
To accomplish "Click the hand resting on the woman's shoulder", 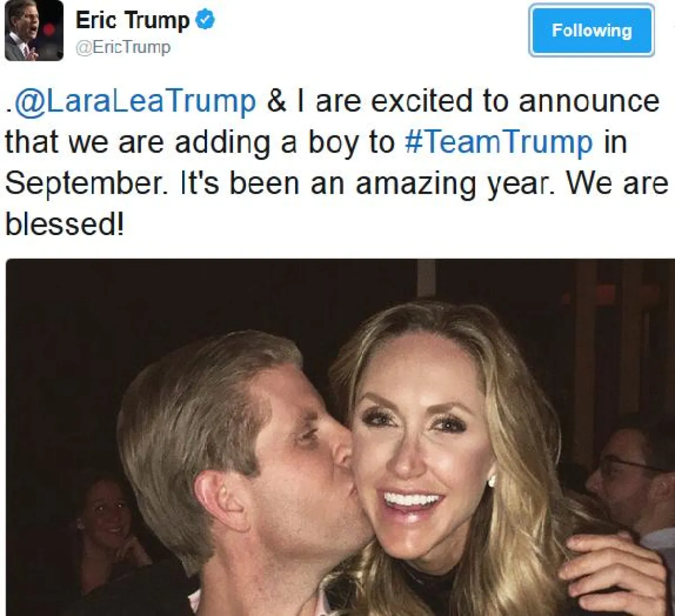I will (x=613, y=574).
